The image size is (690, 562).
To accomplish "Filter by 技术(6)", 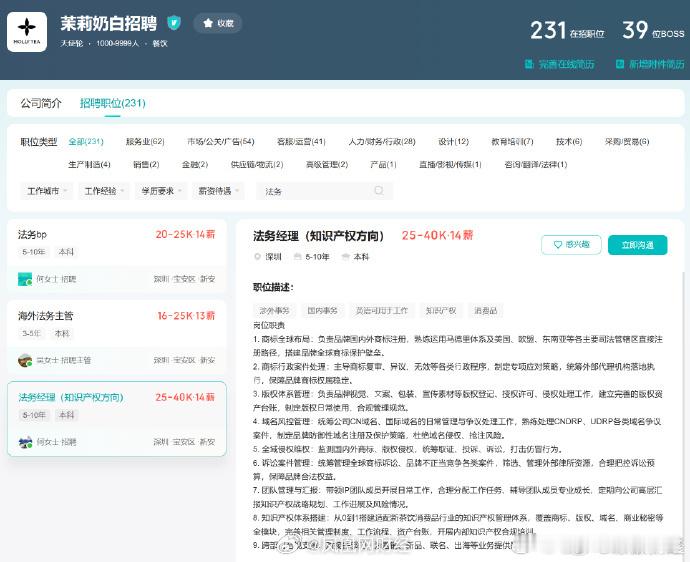I will coord(569,142).
